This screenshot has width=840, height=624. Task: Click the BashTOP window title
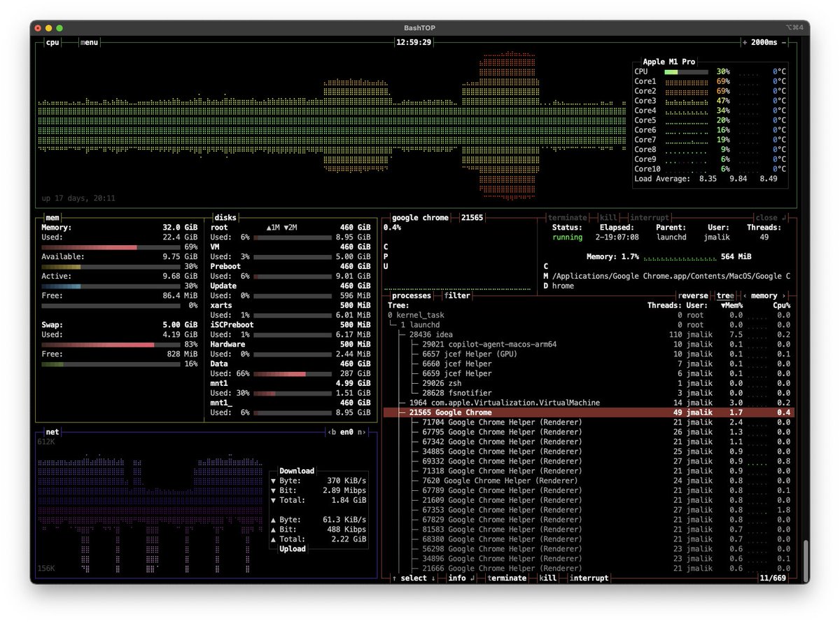(x=420, y=27)
